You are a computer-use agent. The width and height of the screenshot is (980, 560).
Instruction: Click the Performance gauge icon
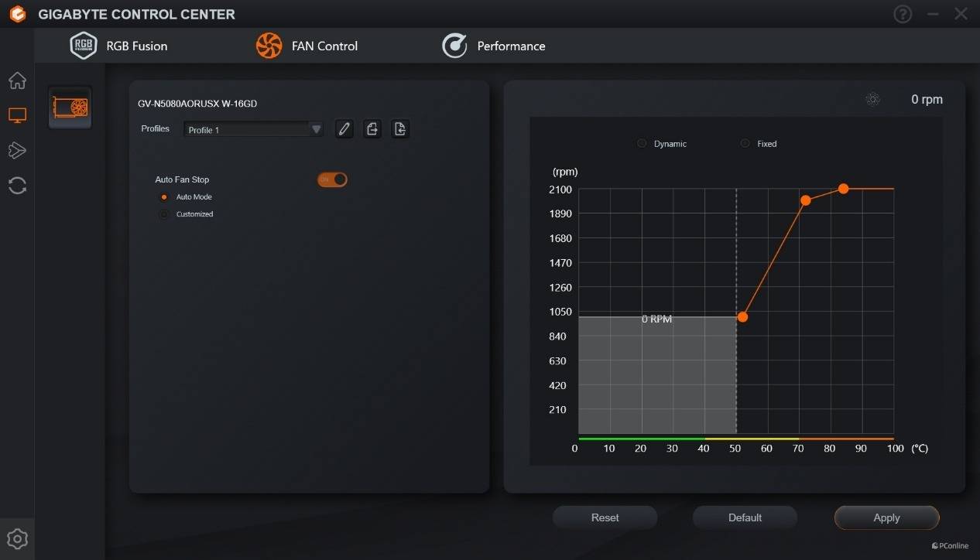click(454, 46)
